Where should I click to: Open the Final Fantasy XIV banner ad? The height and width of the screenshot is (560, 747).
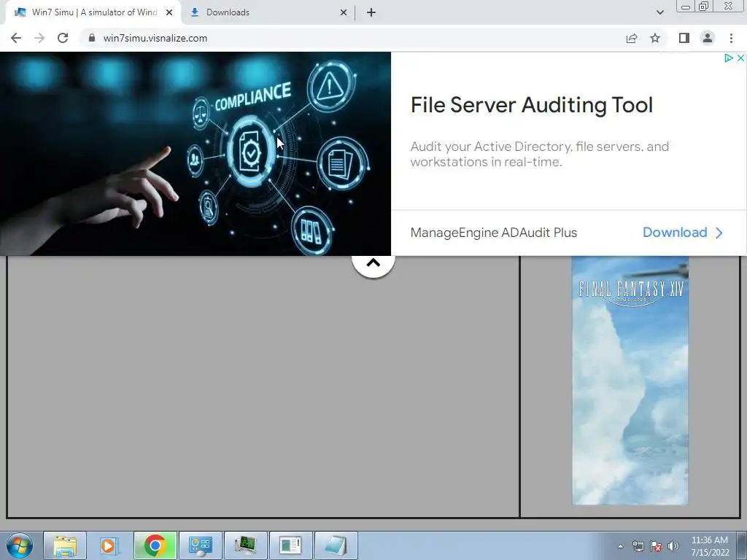pyautogui.click(x=630, y=380)
